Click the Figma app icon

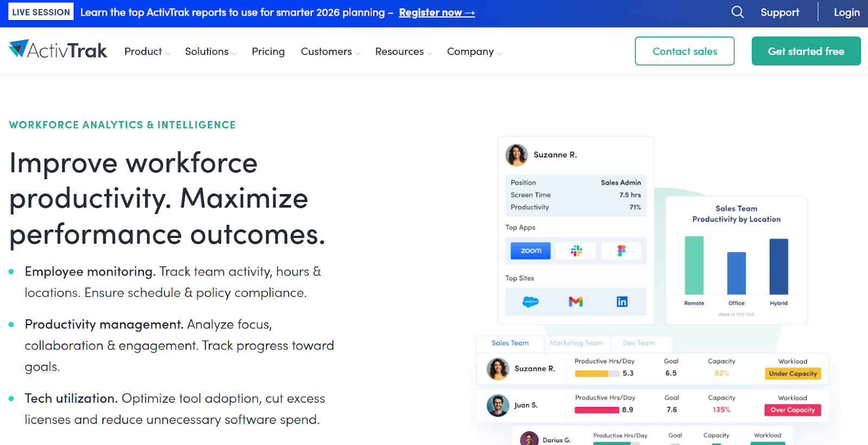621,251
